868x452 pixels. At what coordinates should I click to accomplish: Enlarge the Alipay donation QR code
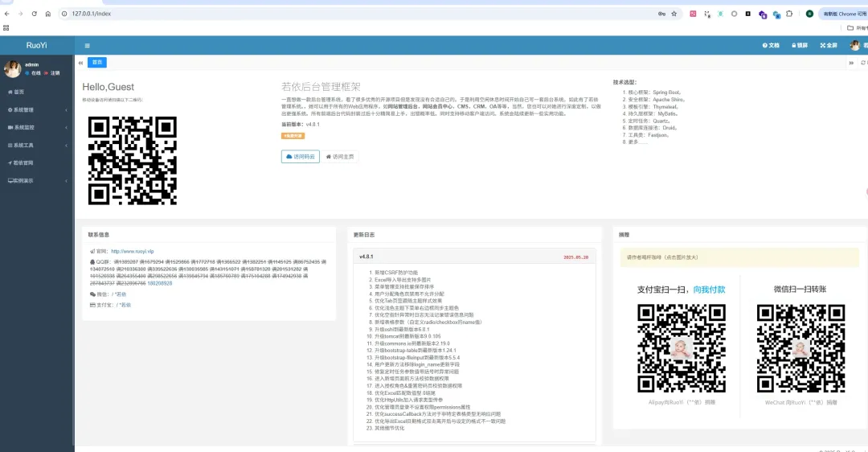click(x=682, y=348)
